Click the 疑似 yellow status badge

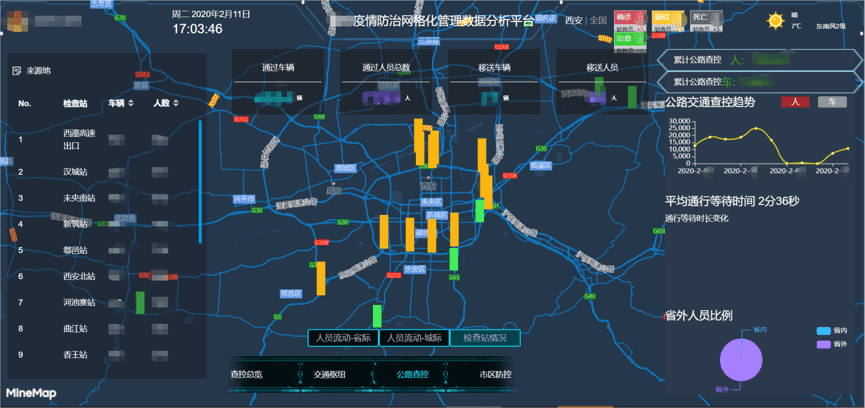tap(663, 17)
